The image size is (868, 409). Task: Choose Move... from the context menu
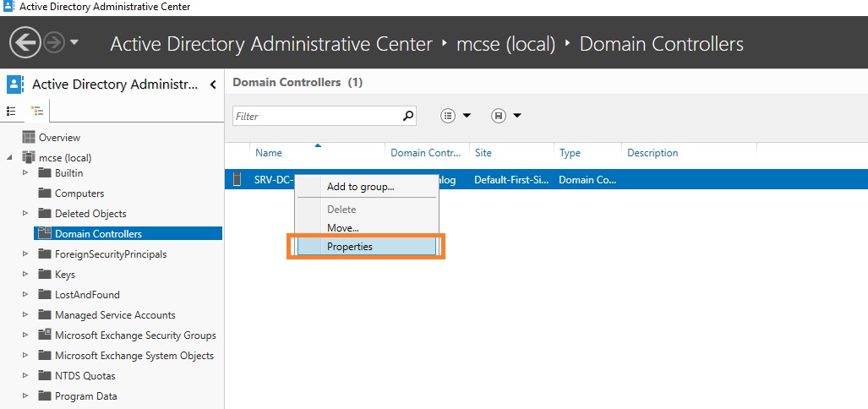(x=342, y=227)
